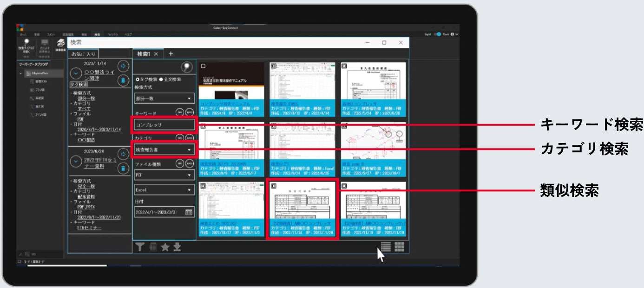Click the カテゴリ AND button
Screen dimensions: 644x288
pos(189,138)
